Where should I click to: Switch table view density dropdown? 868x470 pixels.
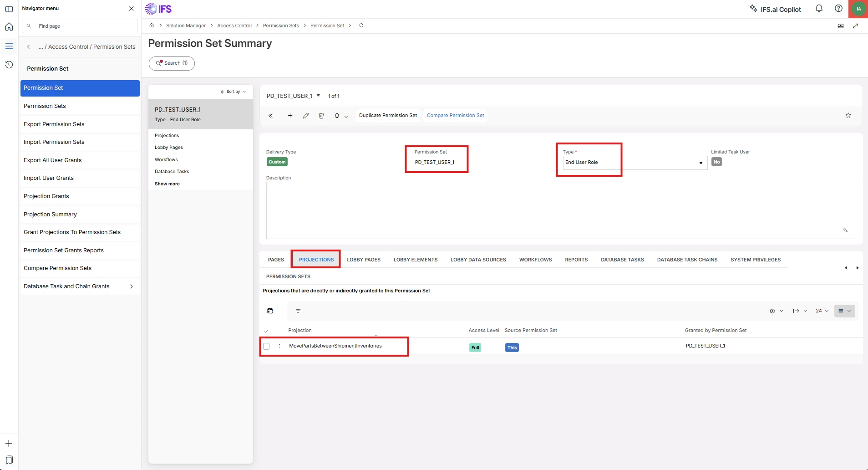coord(844,311)
